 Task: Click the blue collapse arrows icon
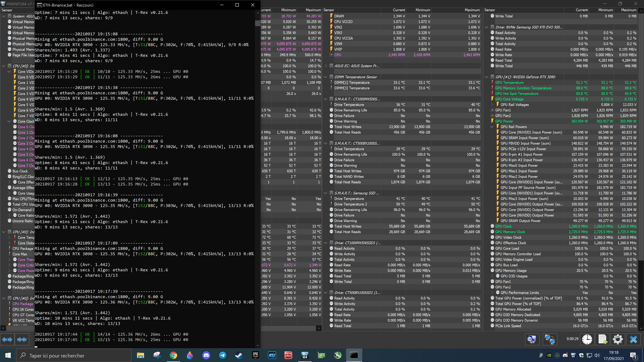[x=22, y=340]
